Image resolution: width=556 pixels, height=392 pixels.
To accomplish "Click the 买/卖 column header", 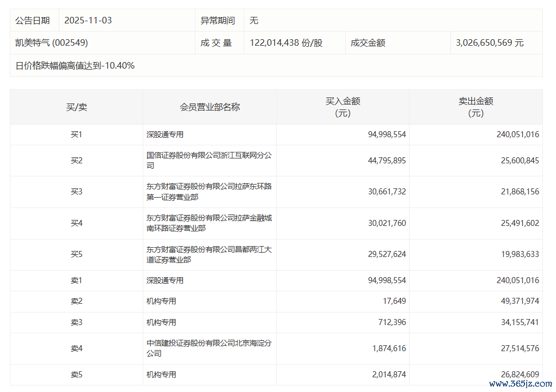I will click(76, 107).
